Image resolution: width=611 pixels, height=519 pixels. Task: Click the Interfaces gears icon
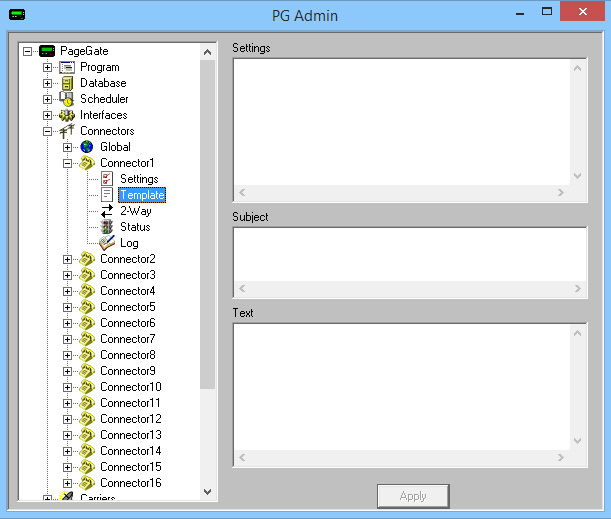pos(67,115)
